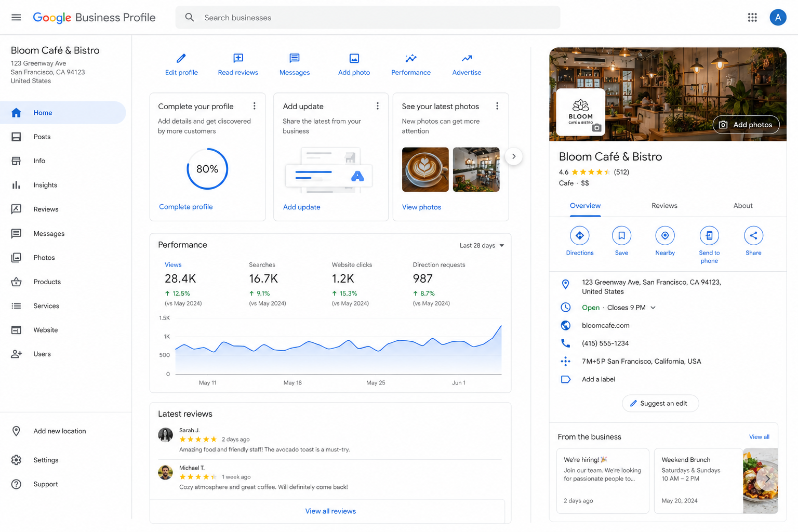The height and width of the screenshot is (532, 798).
Task: Click Edit profile pencil icon
Action: tap(181, 58)
